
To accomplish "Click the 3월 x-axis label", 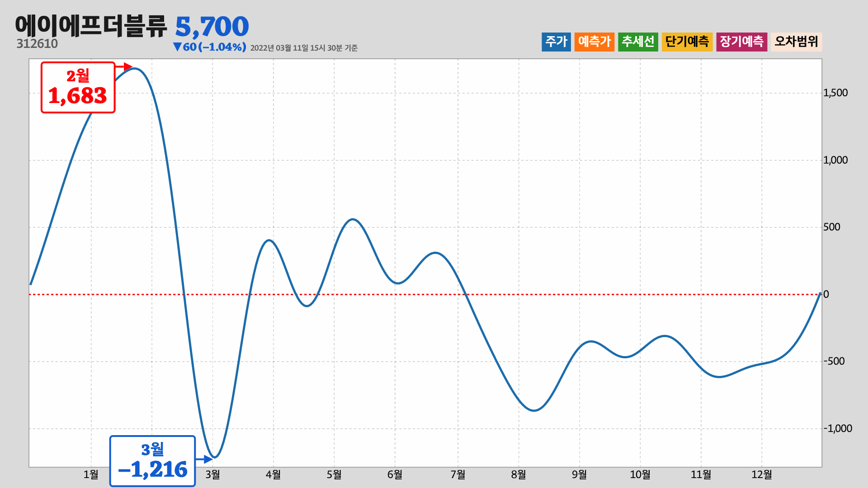I will coord(212,474).
